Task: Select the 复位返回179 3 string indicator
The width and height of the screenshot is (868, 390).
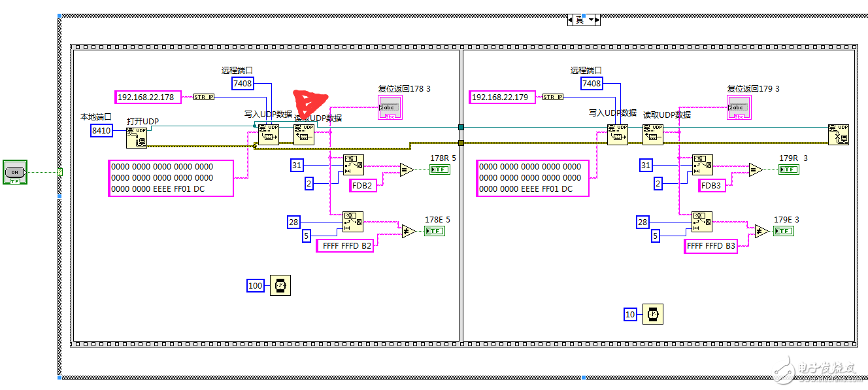Action: (739, 107)
